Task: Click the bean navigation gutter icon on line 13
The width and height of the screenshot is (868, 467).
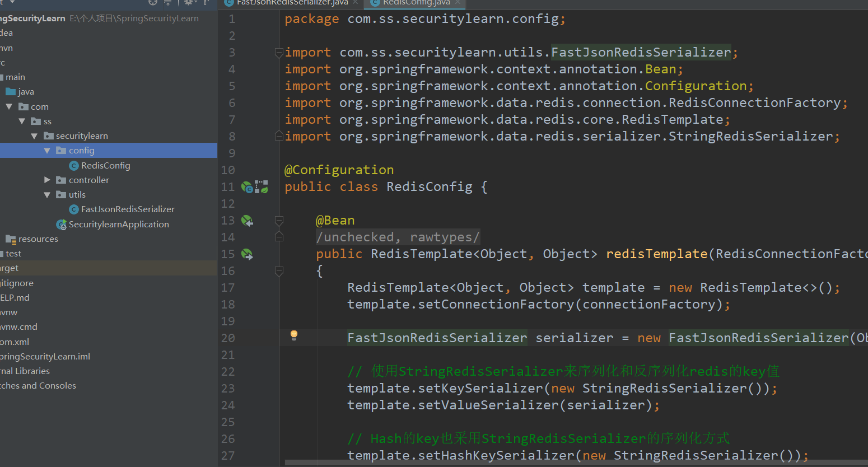Action: [x=247, y=221]
